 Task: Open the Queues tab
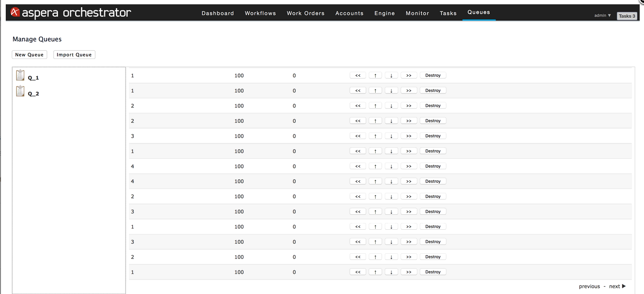tap(479, 12)
